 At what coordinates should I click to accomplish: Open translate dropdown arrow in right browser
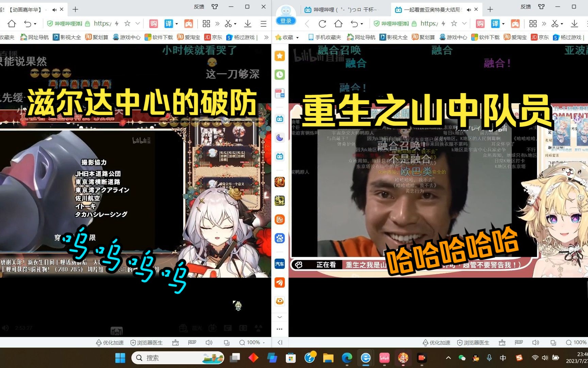[x=503, y=24]
